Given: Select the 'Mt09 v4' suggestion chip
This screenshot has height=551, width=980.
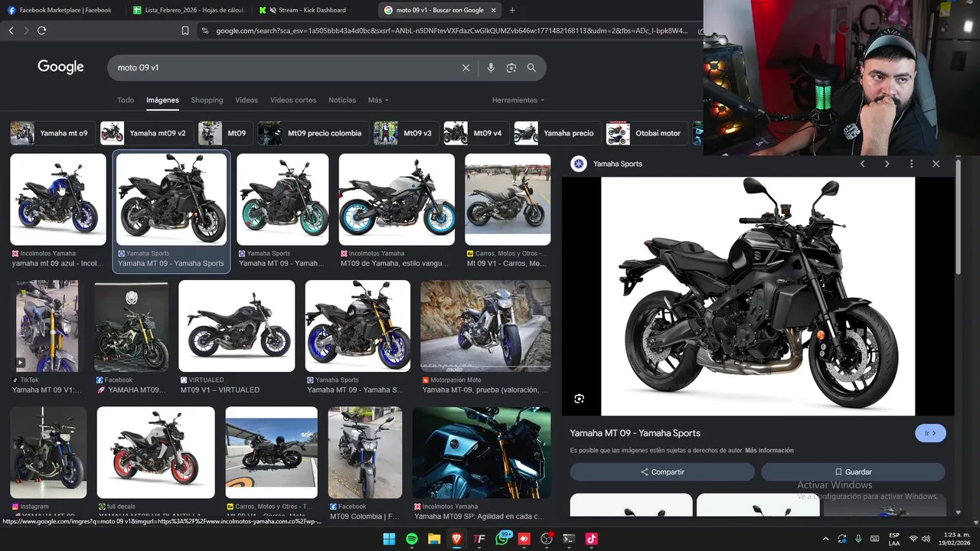Looking at the screenshot, I should (475, 133).
